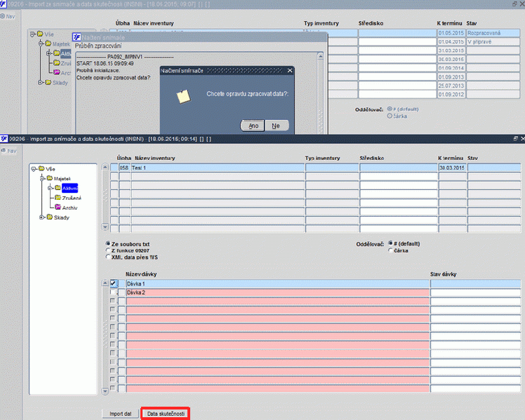Click the down arrow of inventory list scrollbar
Image resolution: width=525 pixels, height=420 pixels.
[x=105, y=227]
